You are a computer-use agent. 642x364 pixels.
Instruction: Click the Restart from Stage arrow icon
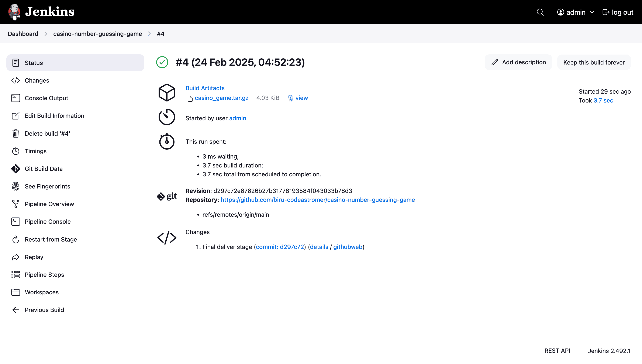[15, 239]
